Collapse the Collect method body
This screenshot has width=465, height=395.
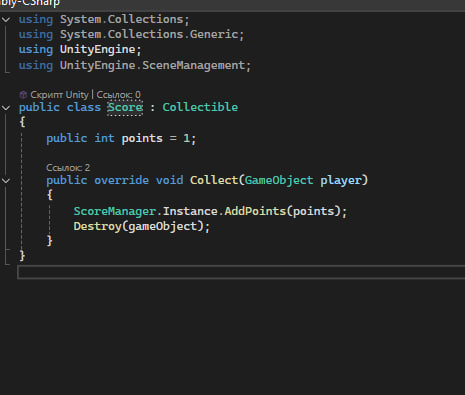point(6,181)
